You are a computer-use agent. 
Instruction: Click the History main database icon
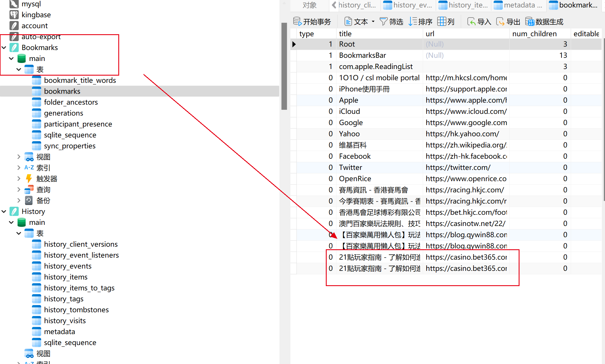[x=22, y=222]
